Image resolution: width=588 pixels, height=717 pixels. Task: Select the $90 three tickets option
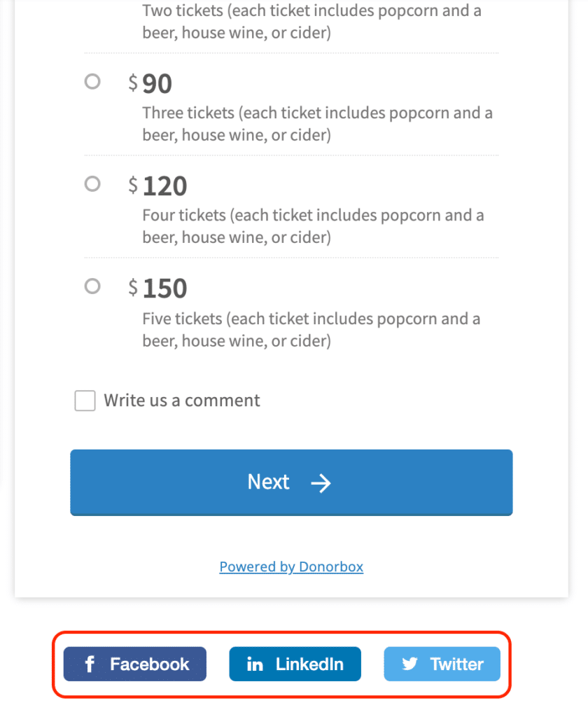click(x=92, y=81)
